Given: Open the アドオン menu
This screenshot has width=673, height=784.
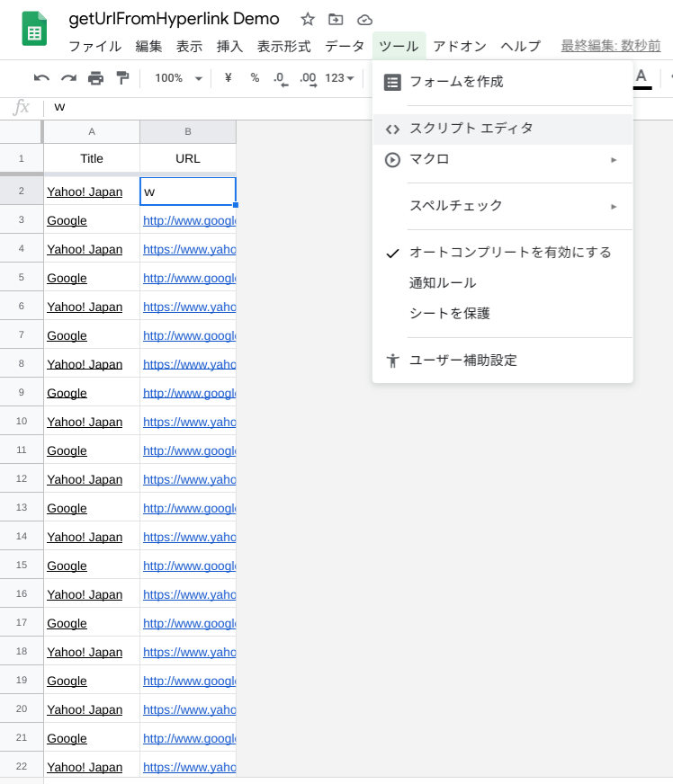Looking at the screenshot, I should 460,47.
